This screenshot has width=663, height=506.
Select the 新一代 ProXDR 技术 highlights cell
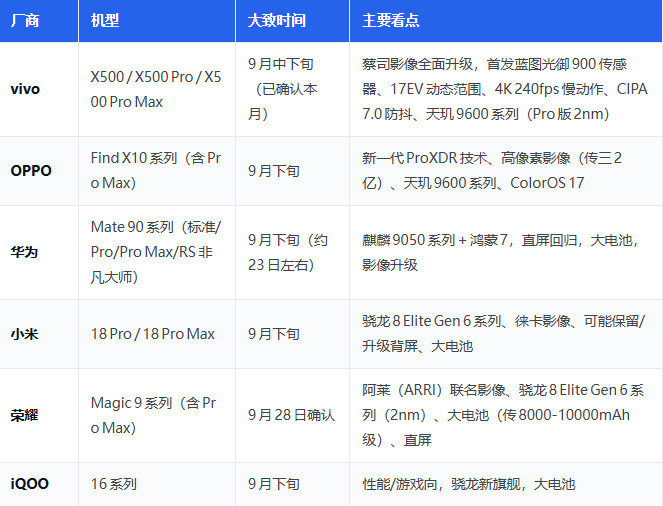click(506, 171)
